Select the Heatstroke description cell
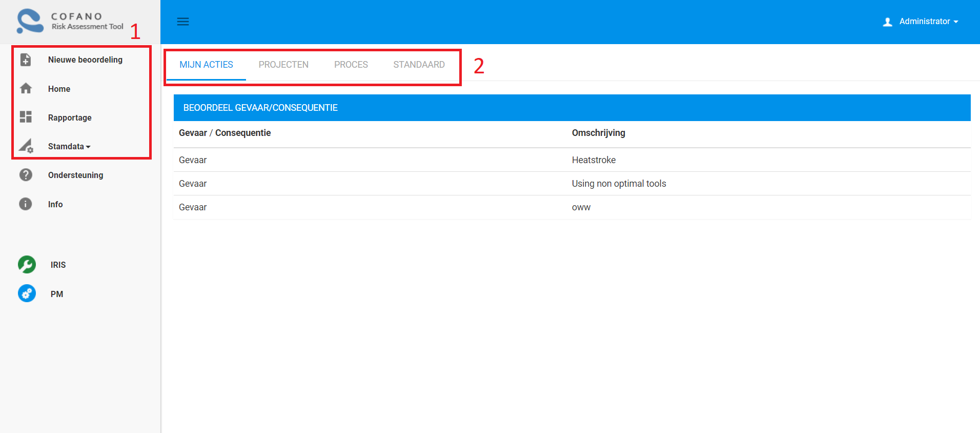The width and height of the screenshot is (980, 433). [594, 160]
